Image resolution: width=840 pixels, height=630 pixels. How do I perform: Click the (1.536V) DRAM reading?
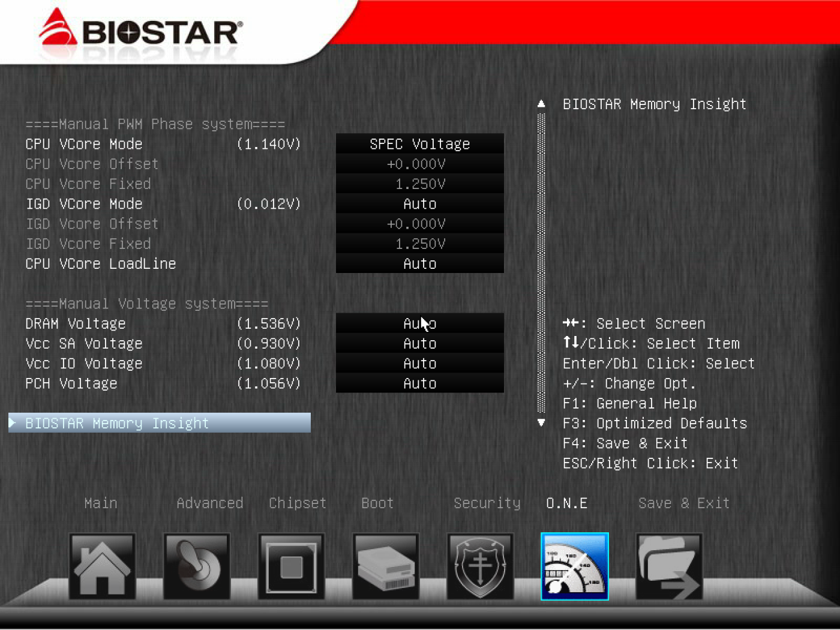point(269,323)
